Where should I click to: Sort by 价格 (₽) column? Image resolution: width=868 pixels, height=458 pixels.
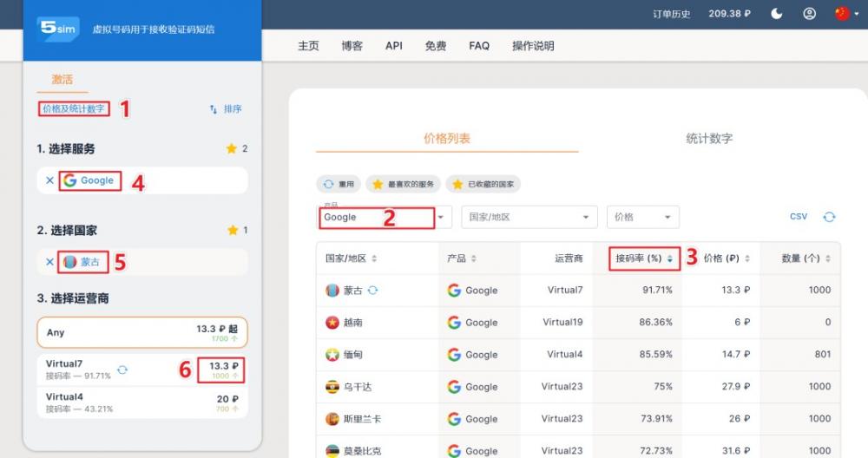click(x=727, y=258)
